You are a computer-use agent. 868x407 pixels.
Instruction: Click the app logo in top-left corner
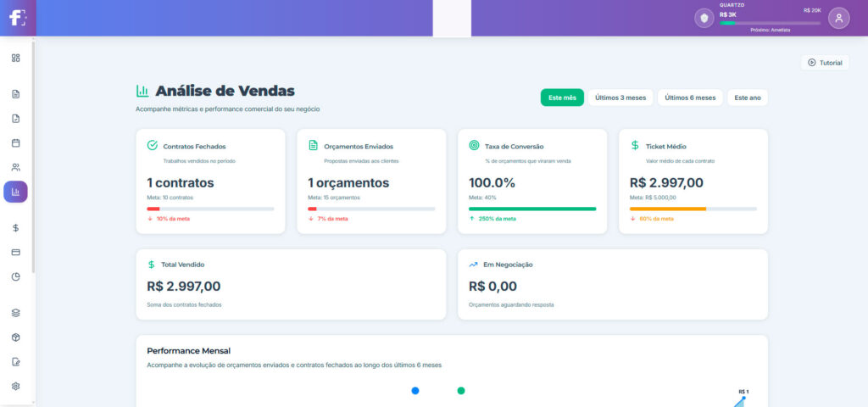point(17,18)
